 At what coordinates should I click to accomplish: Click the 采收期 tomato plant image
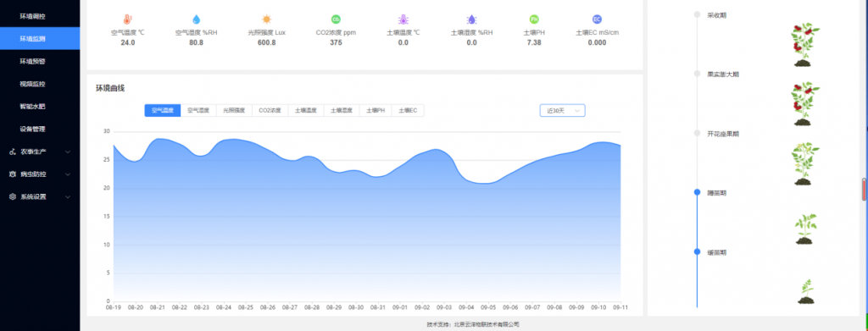click(x=804, y=45)
